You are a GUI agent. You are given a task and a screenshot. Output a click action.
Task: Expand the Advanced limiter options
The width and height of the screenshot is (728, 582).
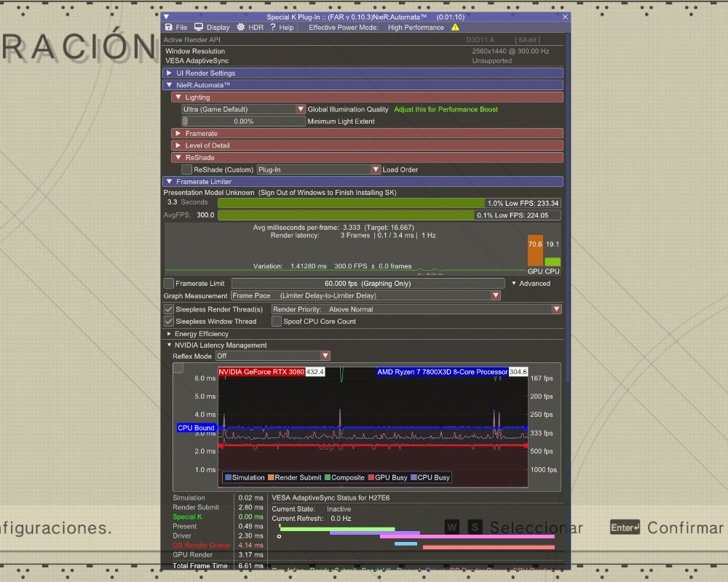tap(531, 283)
